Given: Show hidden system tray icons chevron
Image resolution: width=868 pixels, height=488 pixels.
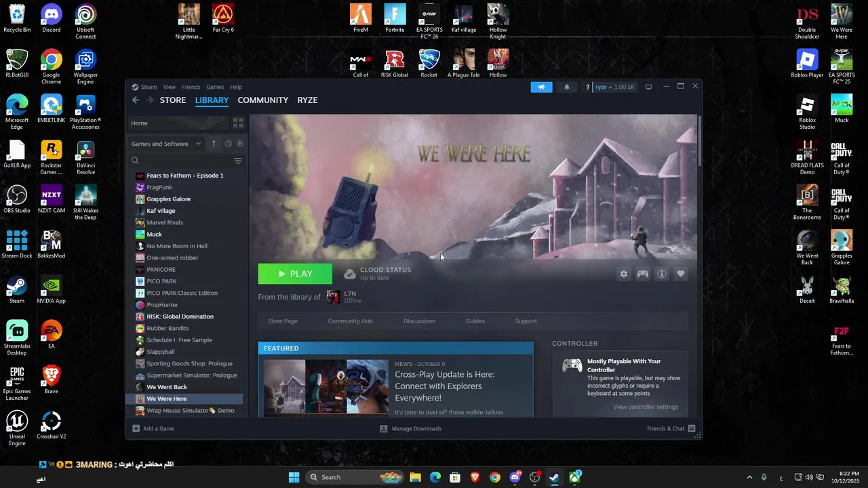Looking at the screenshot, I should tap(749, 477).
